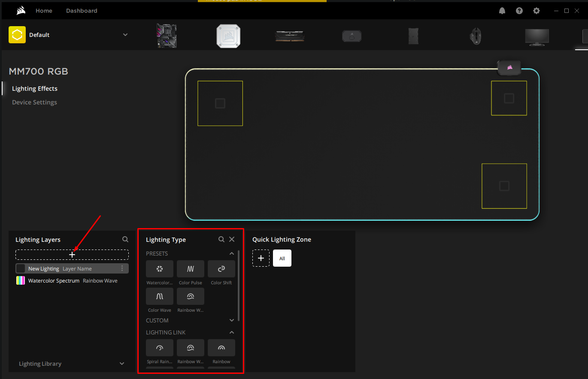Enable the checkbox on the New Lighting layer
The height and width of the screenshot is (379, 588).
pos(20,268)
